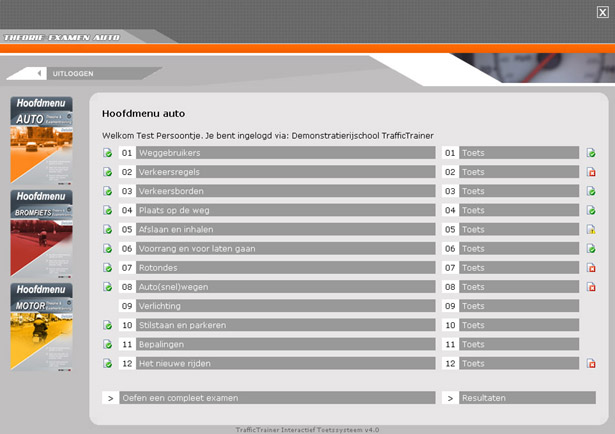Screen dimensions: 615x434
Task: Click the failed icon next to Toets 12
Action: pyautogui.click(x=591, y=363)
